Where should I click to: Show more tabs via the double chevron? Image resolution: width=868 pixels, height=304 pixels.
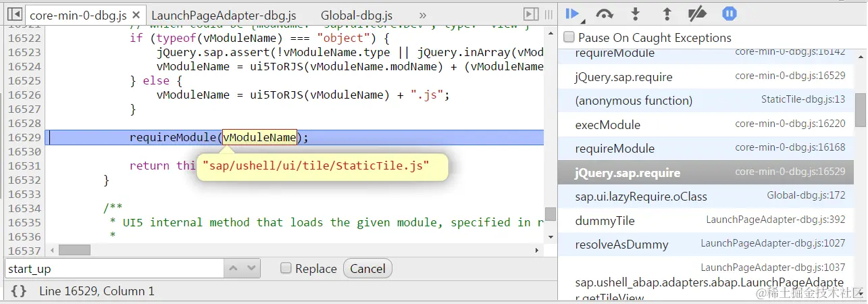423,15
